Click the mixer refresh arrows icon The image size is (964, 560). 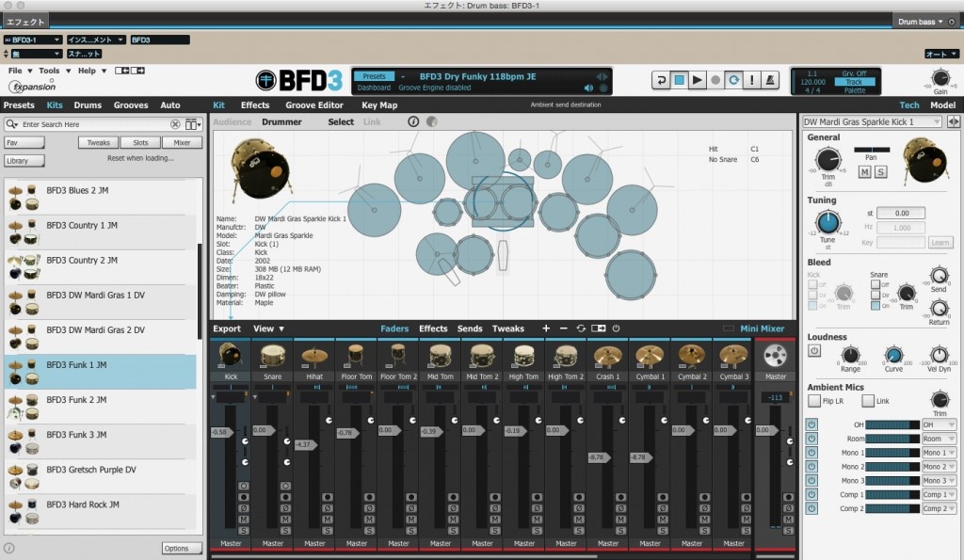tap(581, 328)
